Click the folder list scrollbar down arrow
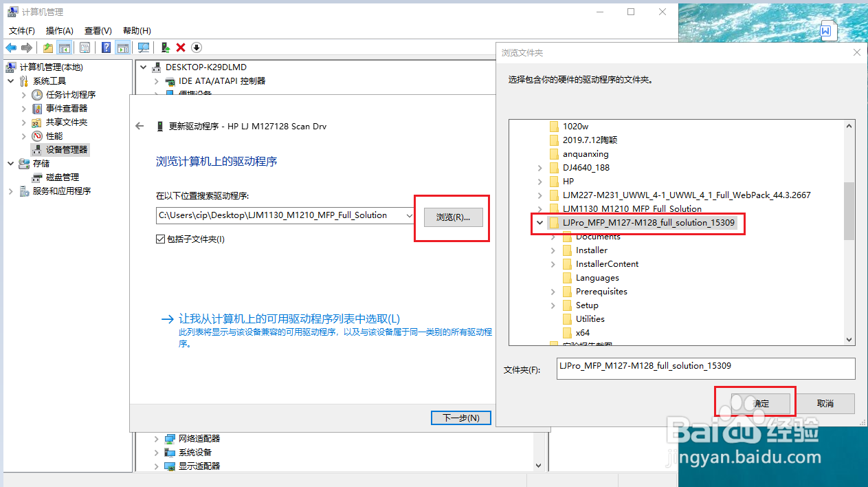 click(849, 340)
